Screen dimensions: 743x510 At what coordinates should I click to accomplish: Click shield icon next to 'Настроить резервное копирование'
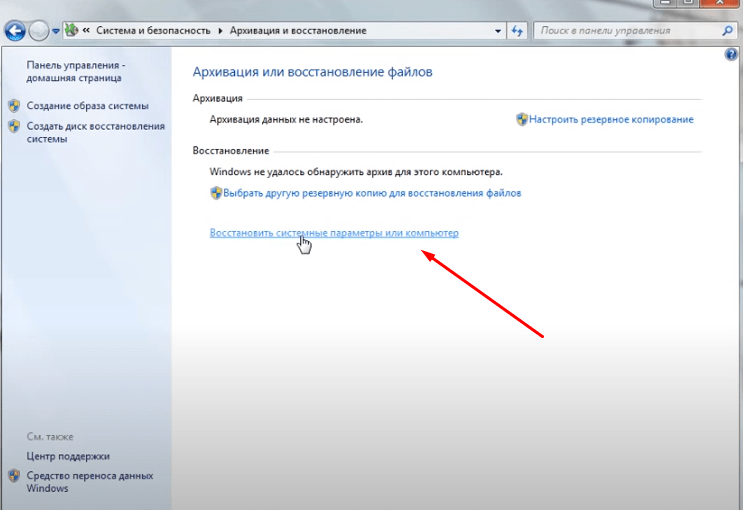pos(522,119)
